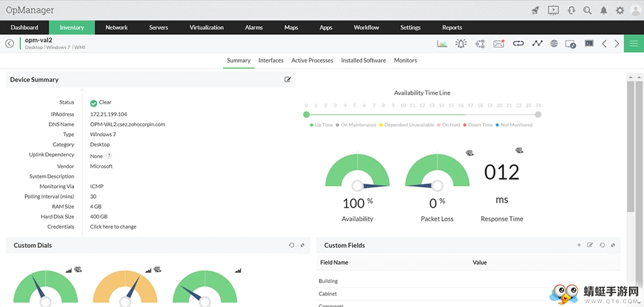
Task: Open the Virtualization menu
Action: [x=207, y=28]
